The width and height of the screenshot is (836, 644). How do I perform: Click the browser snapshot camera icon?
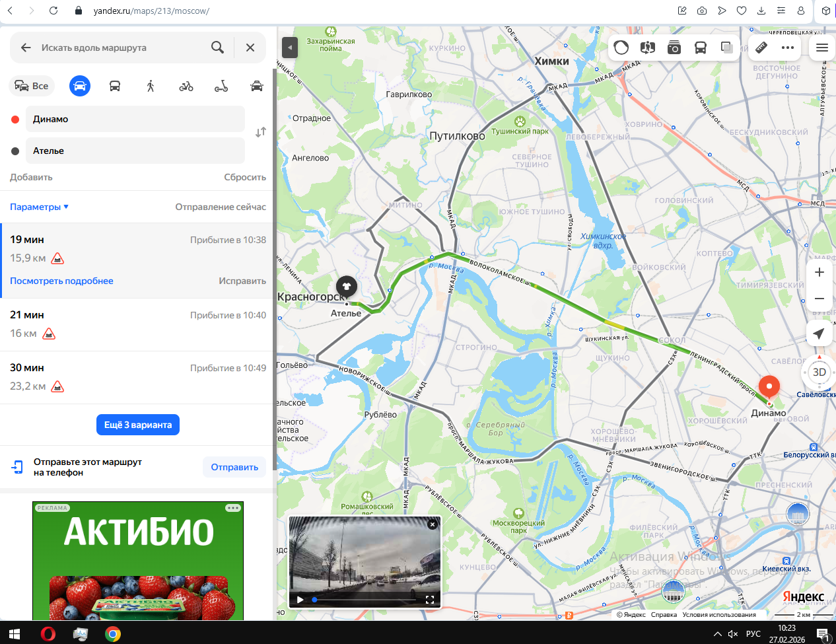tap(702, 11)
